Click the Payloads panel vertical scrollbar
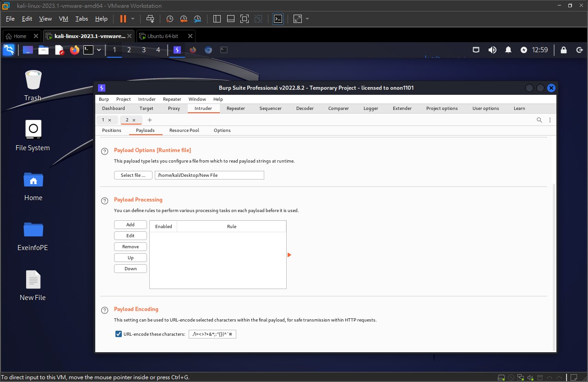 coord(554,266)
